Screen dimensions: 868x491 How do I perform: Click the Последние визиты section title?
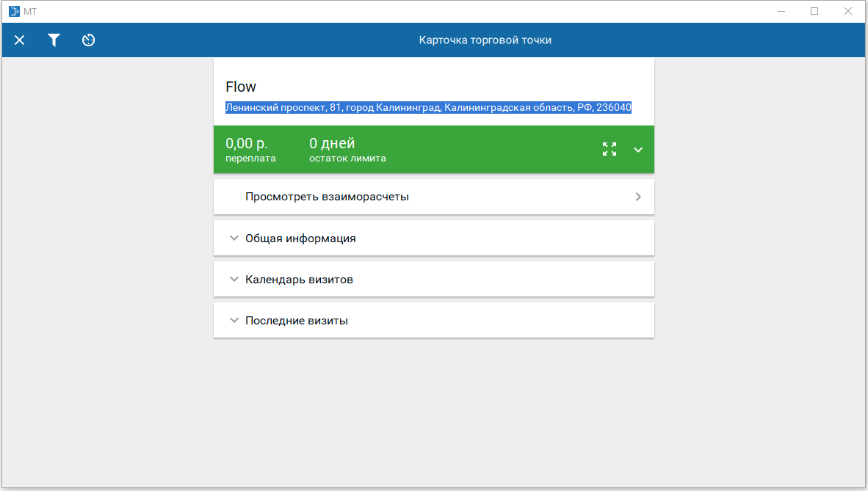296,321
